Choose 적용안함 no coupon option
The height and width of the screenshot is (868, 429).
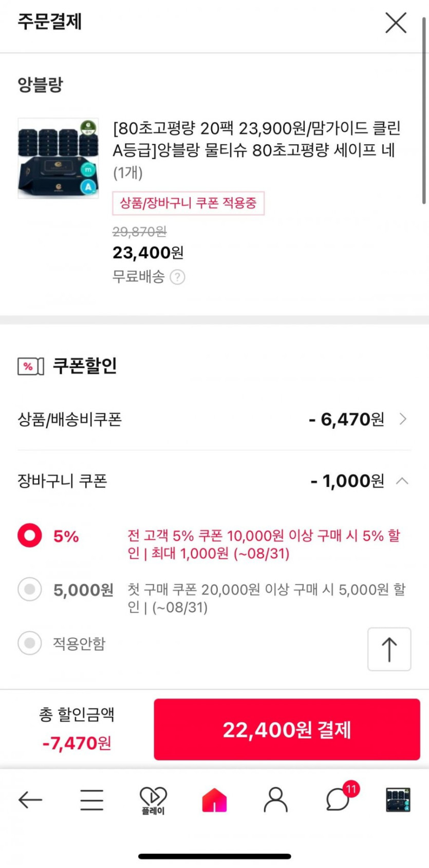(x=30, y=643)
